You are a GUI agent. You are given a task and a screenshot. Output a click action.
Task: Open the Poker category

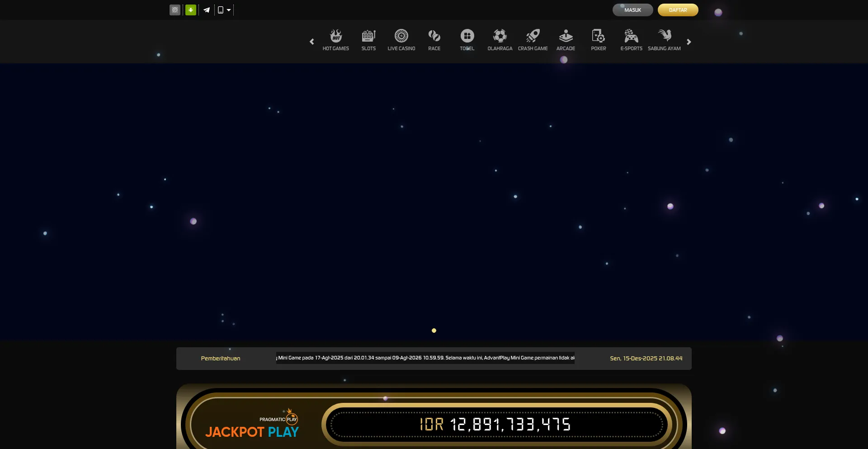click(x=599, y=40)
